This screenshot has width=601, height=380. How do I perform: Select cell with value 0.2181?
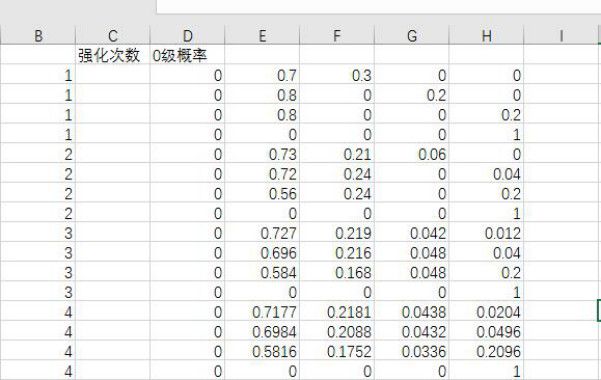pyautogui.click(x=337, y=312)
